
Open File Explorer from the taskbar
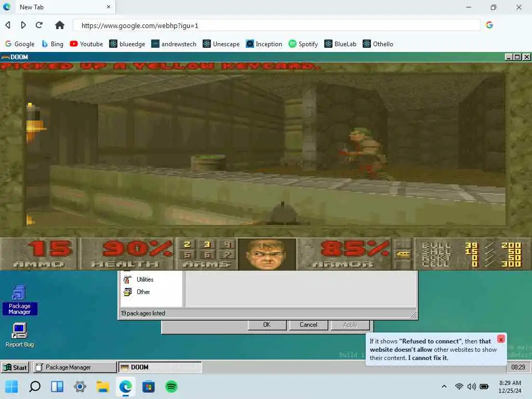click(x=103, y=387)
